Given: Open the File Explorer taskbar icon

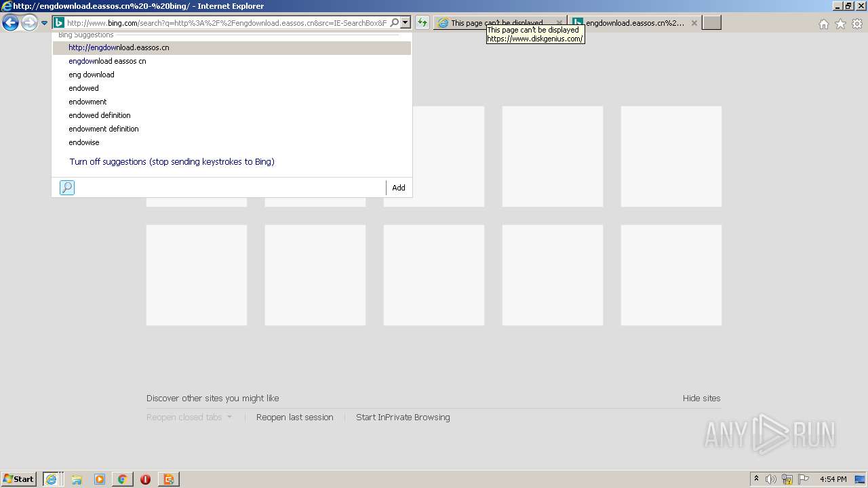Looking at the screenshot, I should (77, 479).
